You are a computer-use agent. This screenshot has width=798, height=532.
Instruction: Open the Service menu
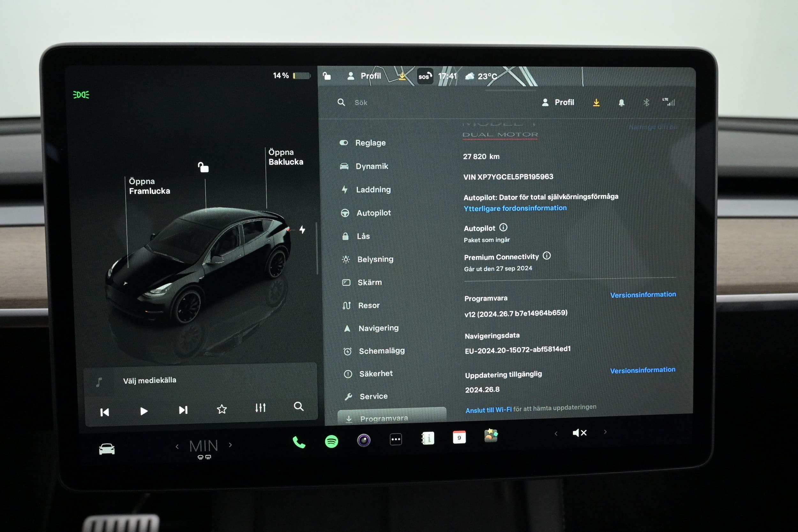[366, 397]
